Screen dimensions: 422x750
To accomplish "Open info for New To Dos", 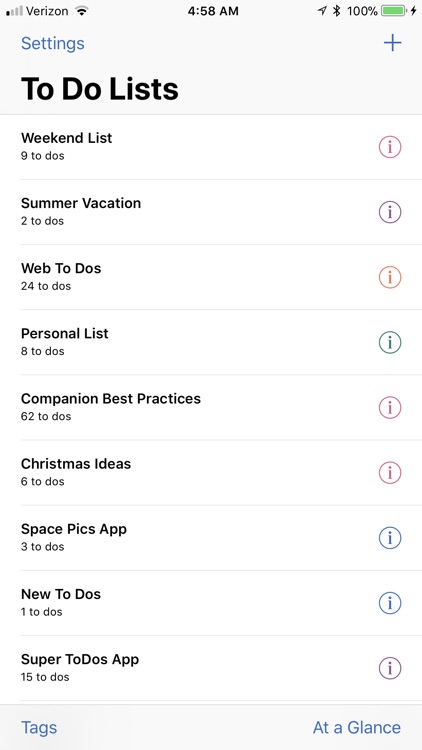I will [390, 603].
